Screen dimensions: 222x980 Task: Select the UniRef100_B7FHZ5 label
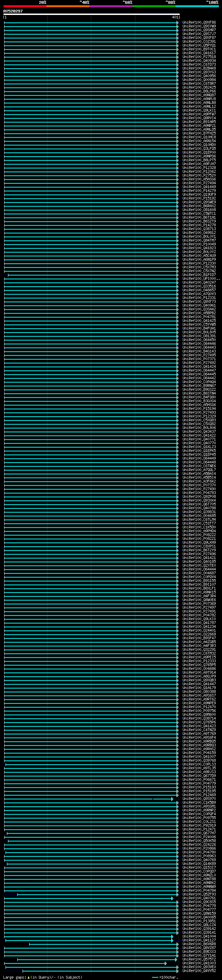tap(199, 133)
